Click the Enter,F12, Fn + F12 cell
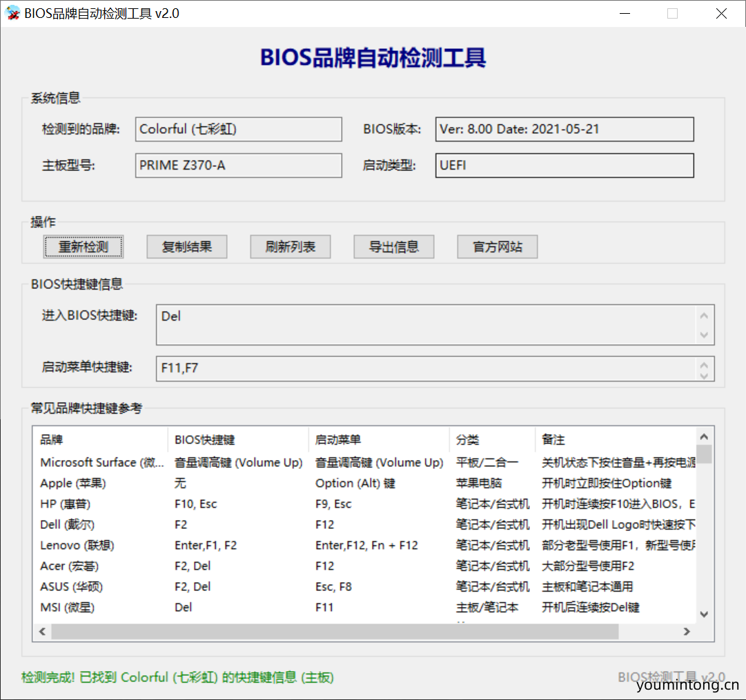The height and width of the screenshot is (700, 746). tap(366, 546)
